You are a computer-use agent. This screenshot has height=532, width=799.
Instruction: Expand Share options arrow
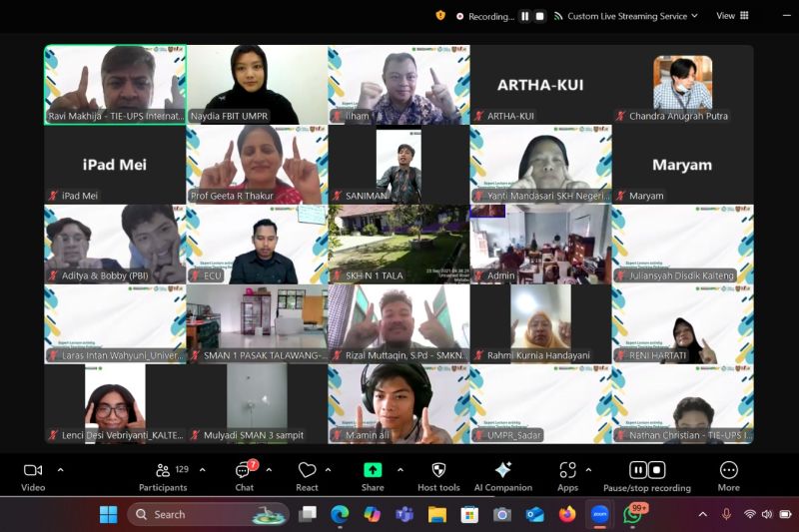tap(400, 470)
